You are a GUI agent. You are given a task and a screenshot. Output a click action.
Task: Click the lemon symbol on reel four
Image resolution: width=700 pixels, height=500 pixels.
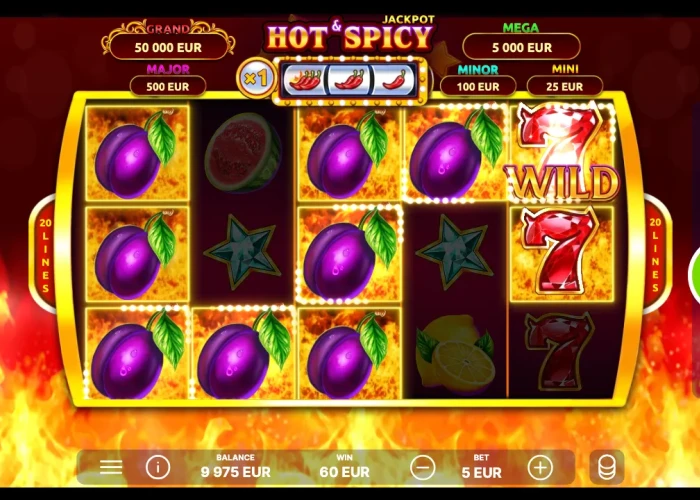click(455, 352)
